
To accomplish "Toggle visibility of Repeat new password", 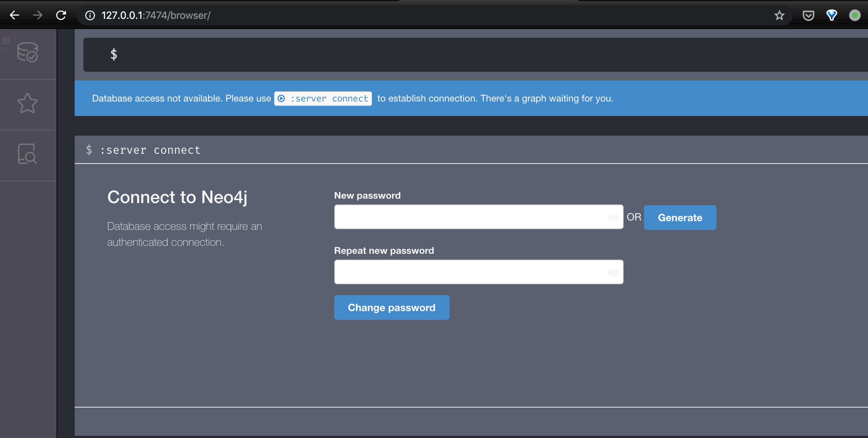I will [x=613, y=272].
